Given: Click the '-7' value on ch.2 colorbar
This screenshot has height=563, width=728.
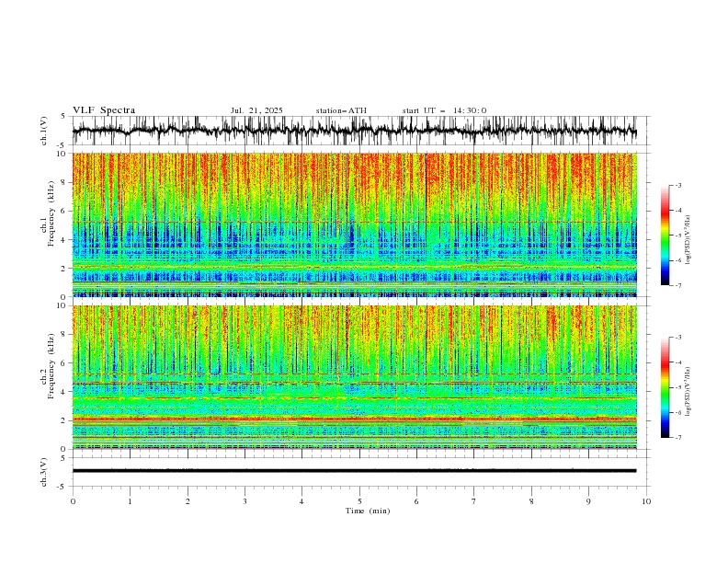Looking at the screenshot, I should (x=677, y=438).
